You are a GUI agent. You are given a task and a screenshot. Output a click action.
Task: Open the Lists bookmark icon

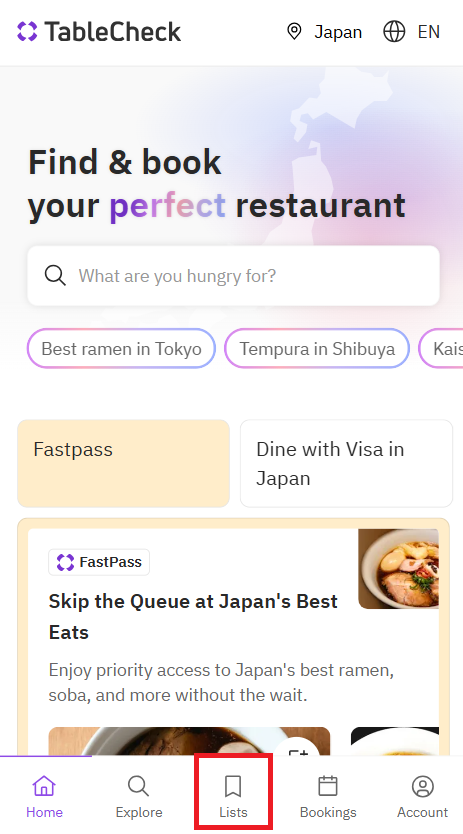tap(233, 786)
